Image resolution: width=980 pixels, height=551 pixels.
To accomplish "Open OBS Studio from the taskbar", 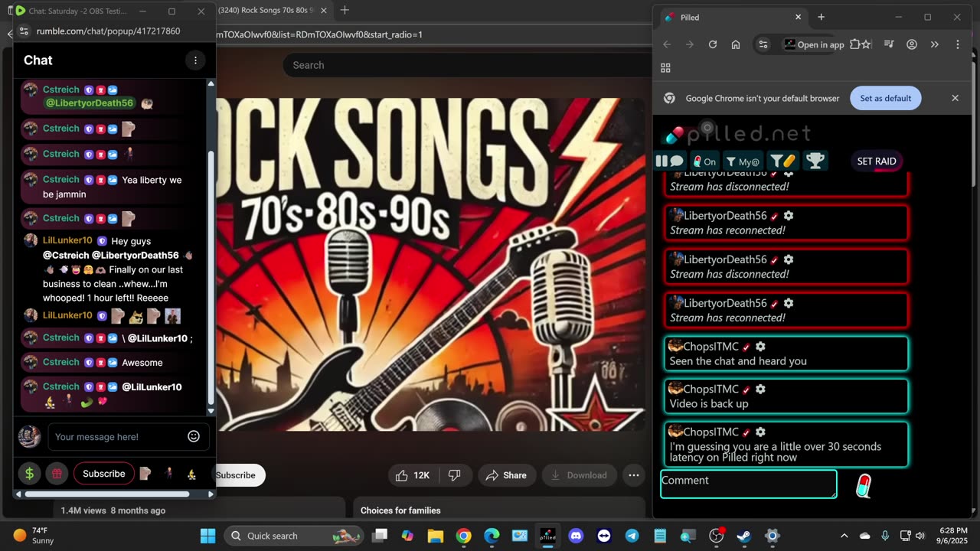I will pyautogui.click(x=717, y=536).
